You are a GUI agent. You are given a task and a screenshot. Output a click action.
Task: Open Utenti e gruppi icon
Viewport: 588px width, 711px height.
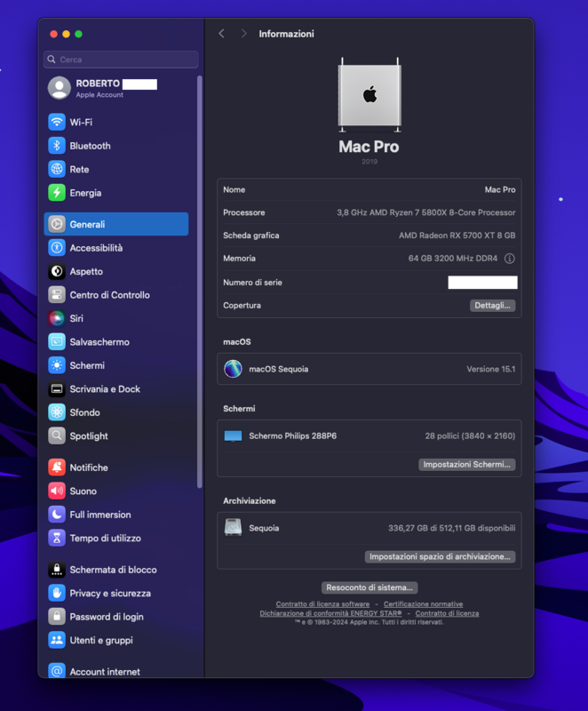[x=57, y=640]
